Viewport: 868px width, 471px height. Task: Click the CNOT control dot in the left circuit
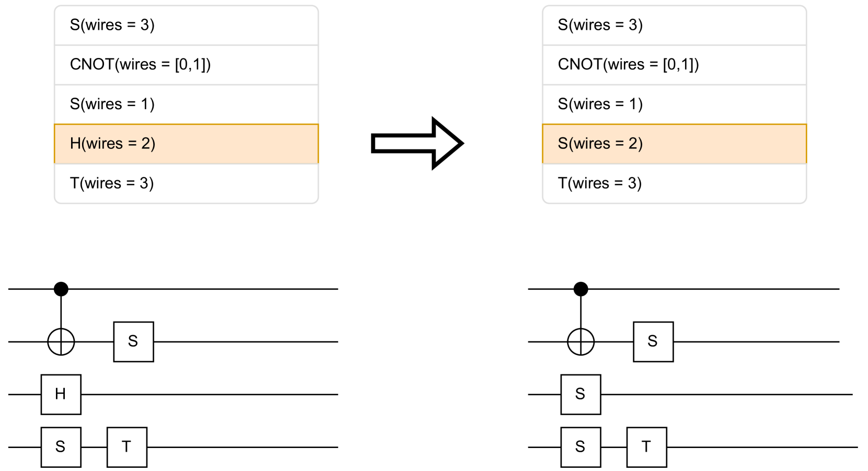click(x=61, y=289)
